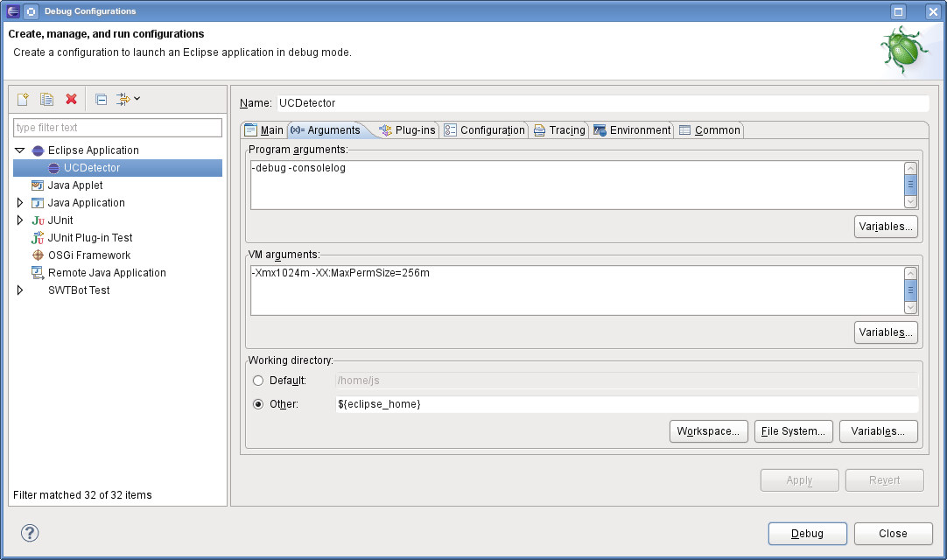
Task: Select OSGi Framework in the tree
Action: pos(89,255)
